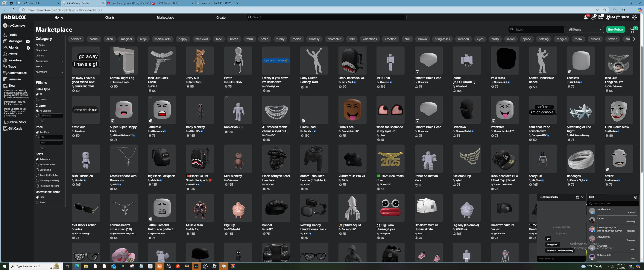This screenshot has width=644, height=270.
Task: Click the notifications bell icon
Action: (586, 17)
